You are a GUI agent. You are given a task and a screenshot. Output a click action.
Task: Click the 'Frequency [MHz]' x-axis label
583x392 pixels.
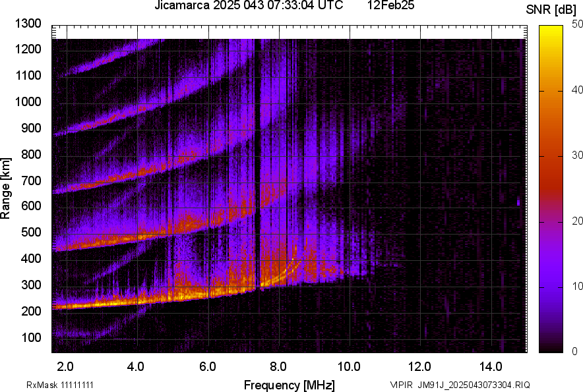(x=290, y=385)
